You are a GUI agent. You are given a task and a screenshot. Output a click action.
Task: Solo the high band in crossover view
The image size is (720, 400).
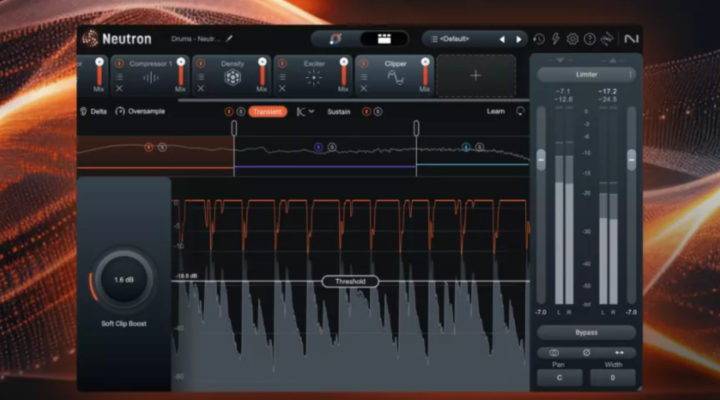tap(479, 147)
